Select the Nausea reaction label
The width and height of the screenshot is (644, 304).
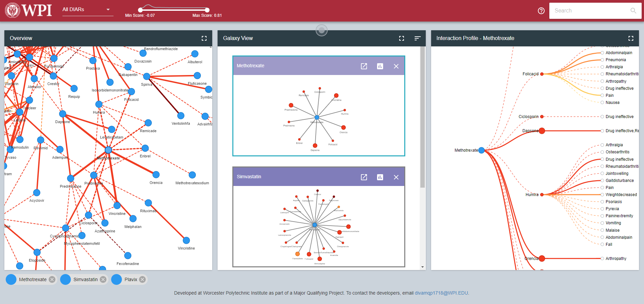coord(612,103)
